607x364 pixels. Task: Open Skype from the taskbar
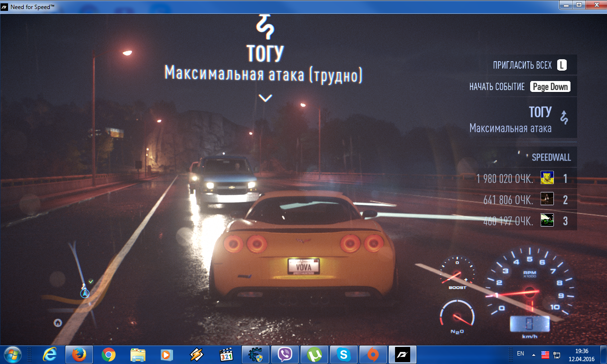tap(343, 354)
